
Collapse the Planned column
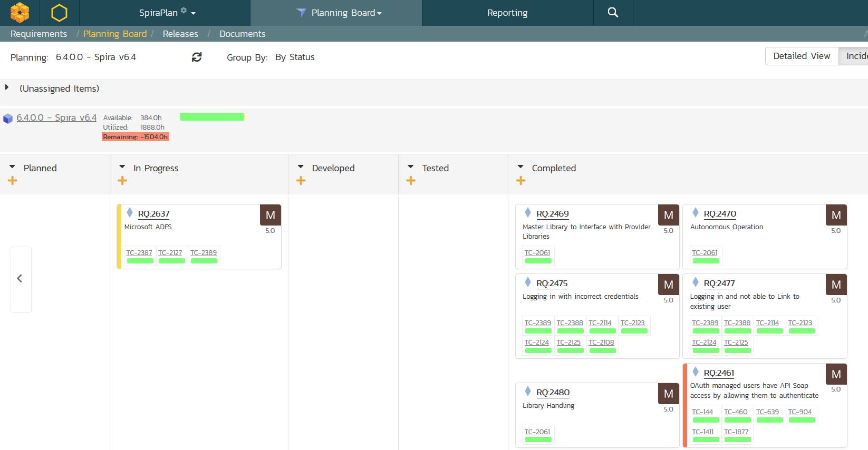click(x=12, y=167)
